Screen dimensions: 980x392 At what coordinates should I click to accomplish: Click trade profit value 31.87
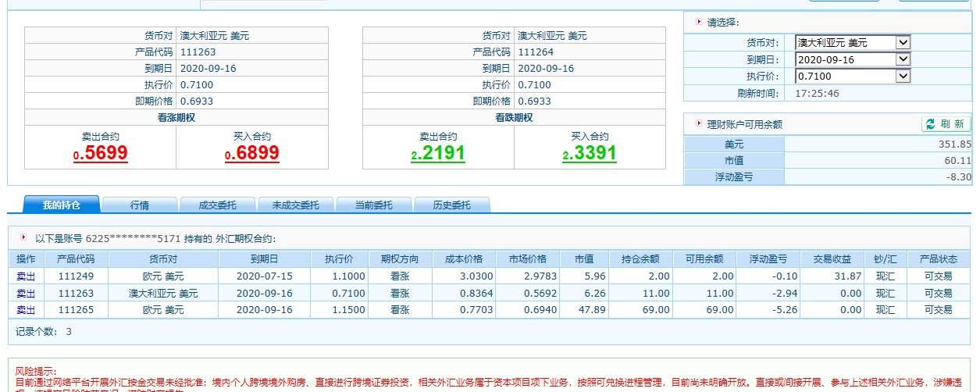point(848,276)
